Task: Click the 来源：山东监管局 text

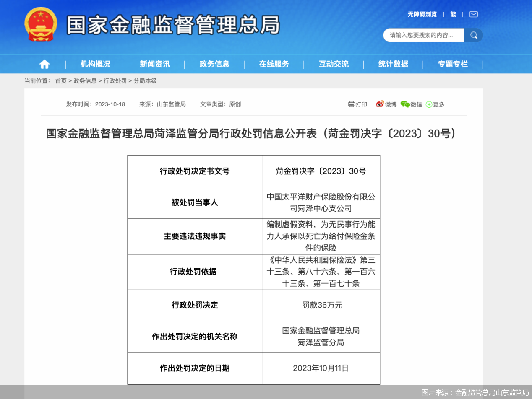Action: click(x=162, y=104)
